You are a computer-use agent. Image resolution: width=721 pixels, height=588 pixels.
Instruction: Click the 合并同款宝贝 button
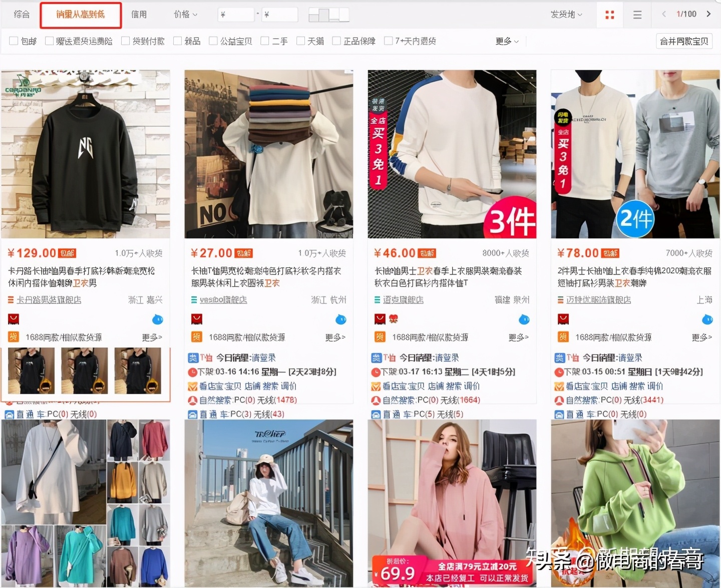pyautogui.click(x=684, y=41)
